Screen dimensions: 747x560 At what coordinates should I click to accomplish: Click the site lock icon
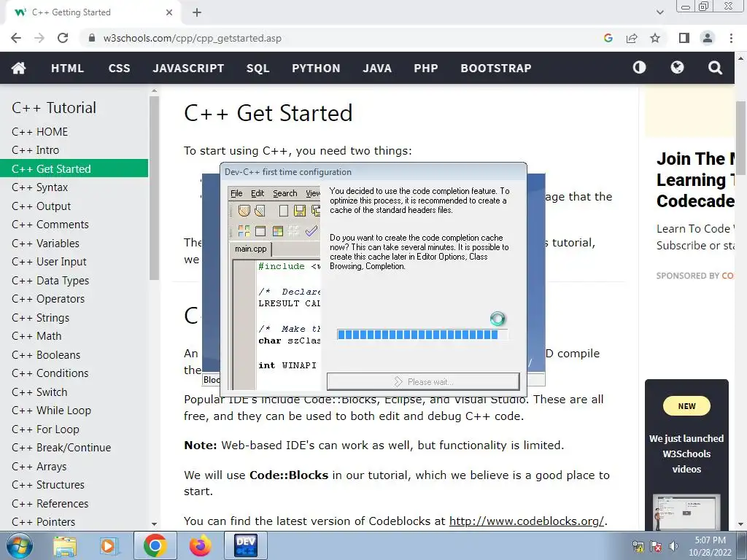coord(92,38)
